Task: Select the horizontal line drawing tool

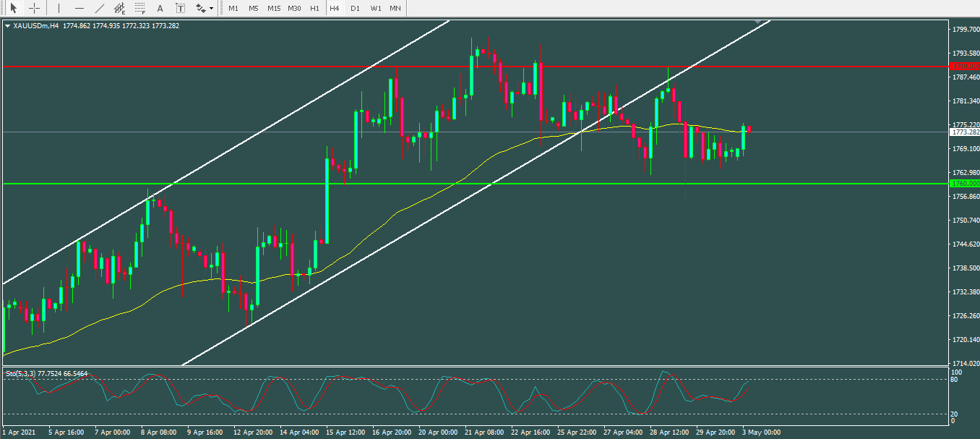Action: click(x=79, y=8)
